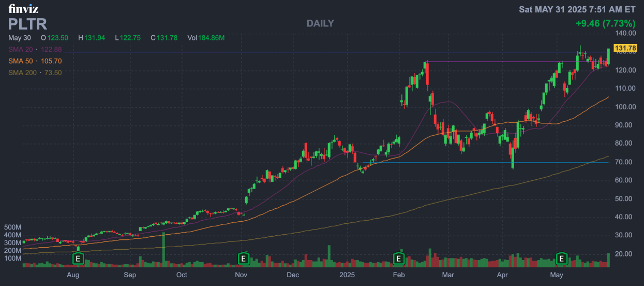
Task: Select the SMA 200 legend entry
Action: [x=35, y=73]
